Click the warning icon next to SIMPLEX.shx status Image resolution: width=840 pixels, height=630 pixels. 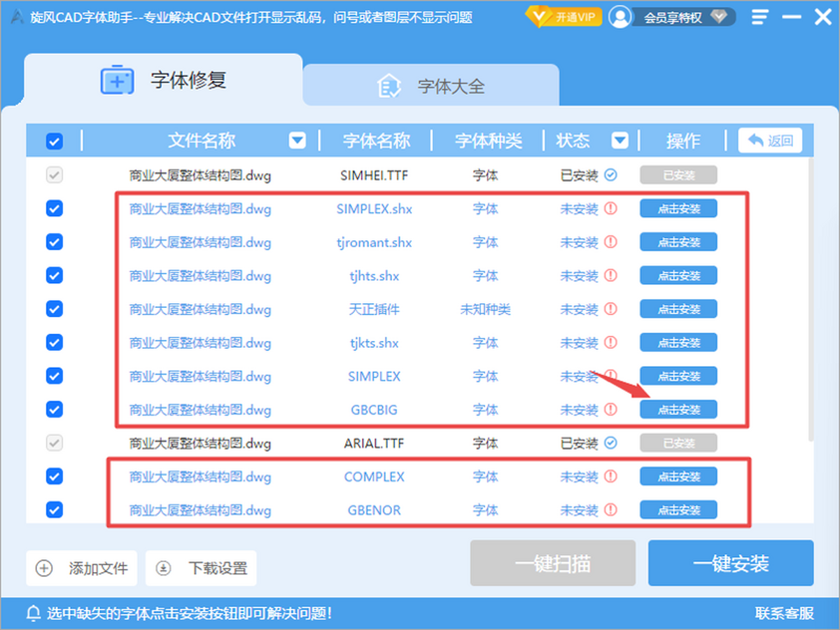coord(610,209)
